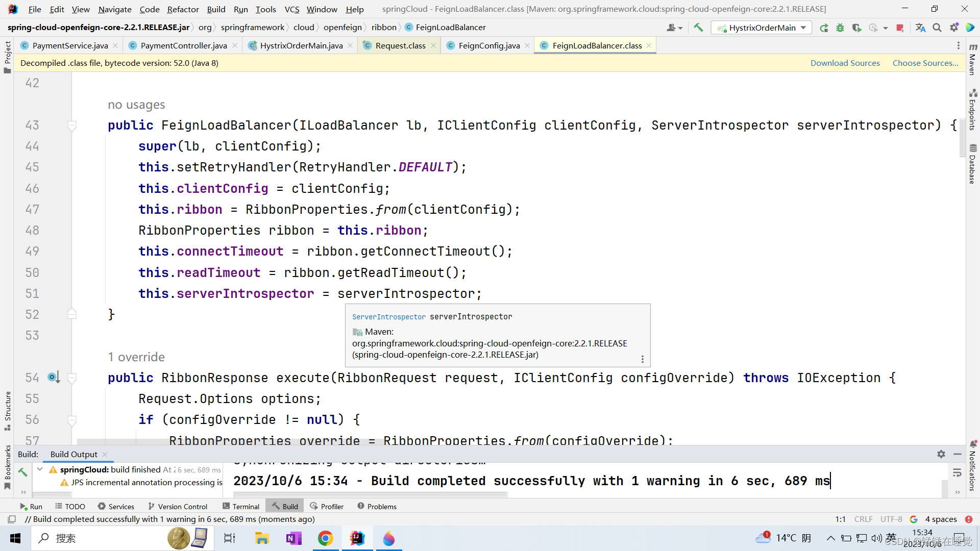Debug HystrixOrderMain using the bug icon

tap(840, 28)
